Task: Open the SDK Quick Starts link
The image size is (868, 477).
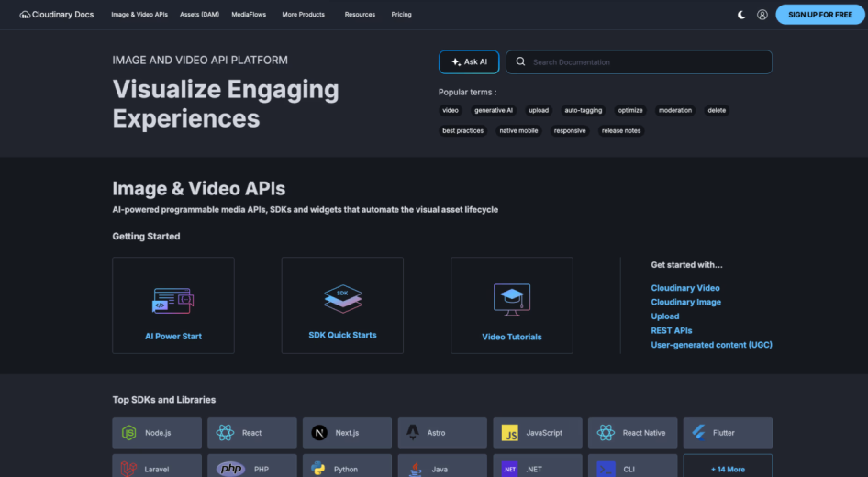Action: point(342,335)
